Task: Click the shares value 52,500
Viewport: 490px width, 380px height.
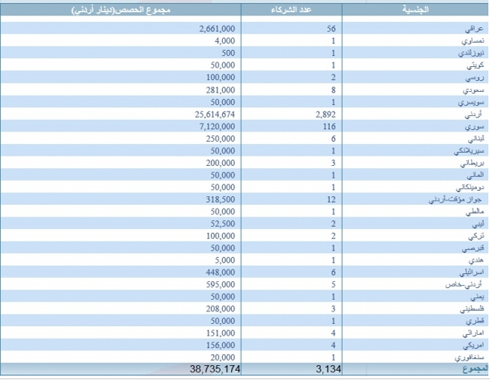Action: [x=223, y=224]
